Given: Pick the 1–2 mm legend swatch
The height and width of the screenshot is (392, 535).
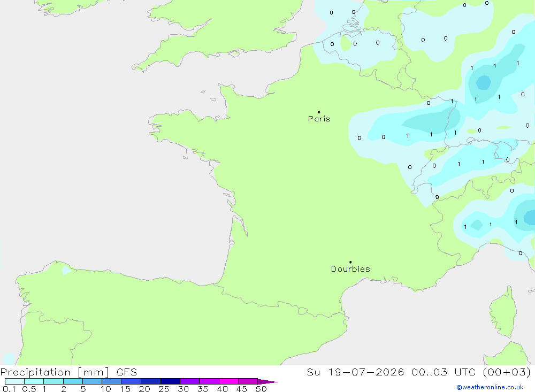Looking at the screenshot, I should tap(53, 381).
